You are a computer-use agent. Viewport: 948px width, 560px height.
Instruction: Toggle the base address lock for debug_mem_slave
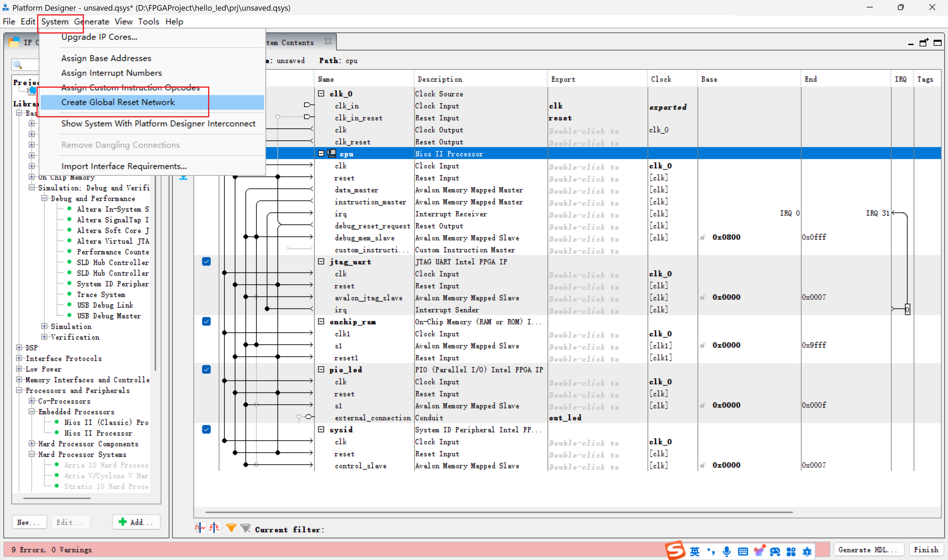pos(703,238)
